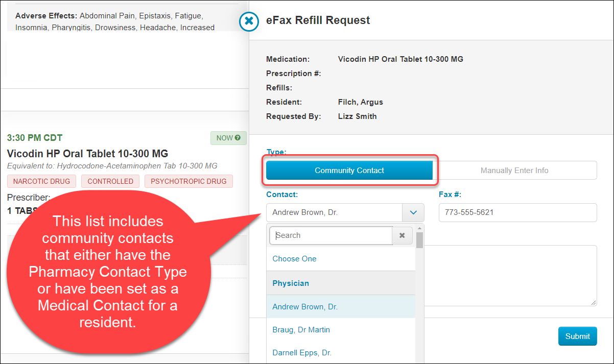Switch to Manually Enter Info
Viewport: 614px width, 364px height.
coord(514,171)
